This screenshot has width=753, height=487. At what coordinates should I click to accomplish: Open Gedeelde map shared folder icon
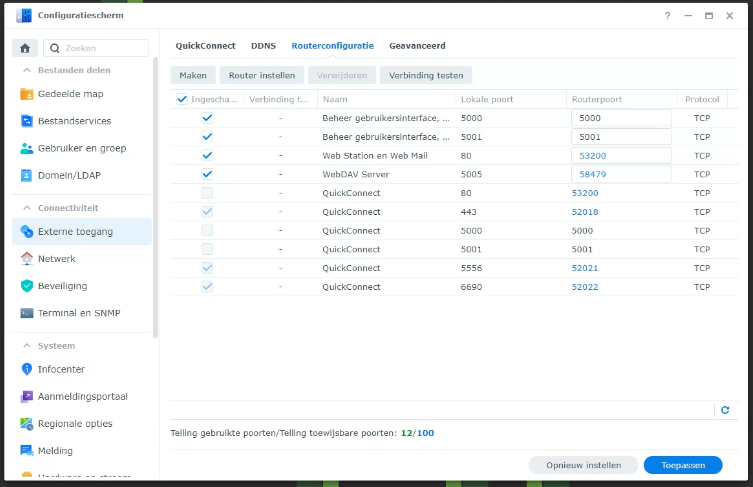point(26,94)
